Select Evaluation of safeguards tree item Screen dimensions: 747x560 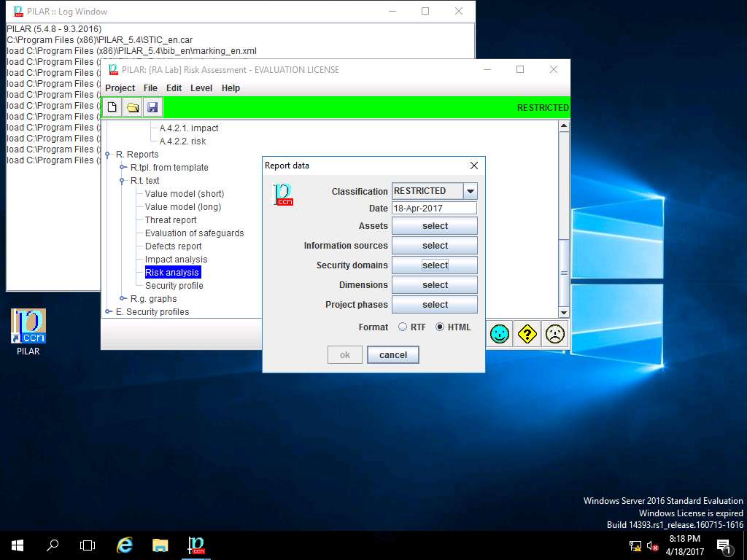[x=194, y=233]
